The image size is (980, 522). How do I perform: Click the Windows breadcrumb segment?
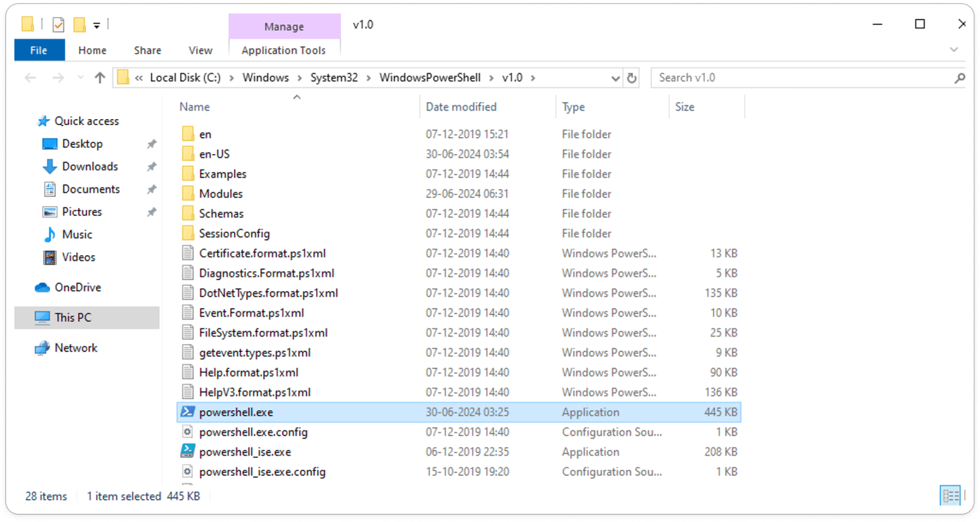tap(265, 78)
